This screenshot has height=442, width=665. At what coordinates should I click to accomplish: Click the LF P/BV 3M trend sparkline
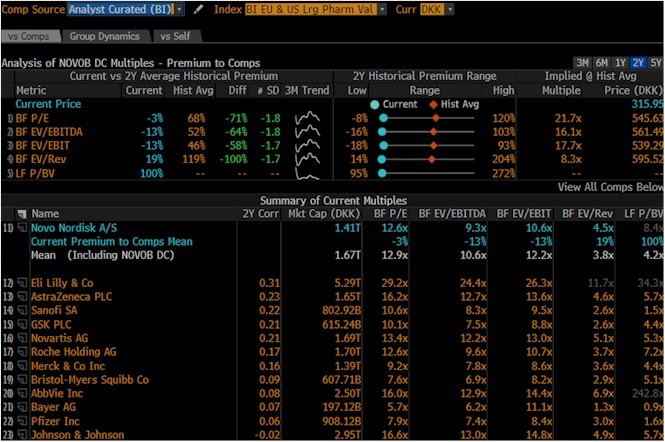click(x=307, y=173)
